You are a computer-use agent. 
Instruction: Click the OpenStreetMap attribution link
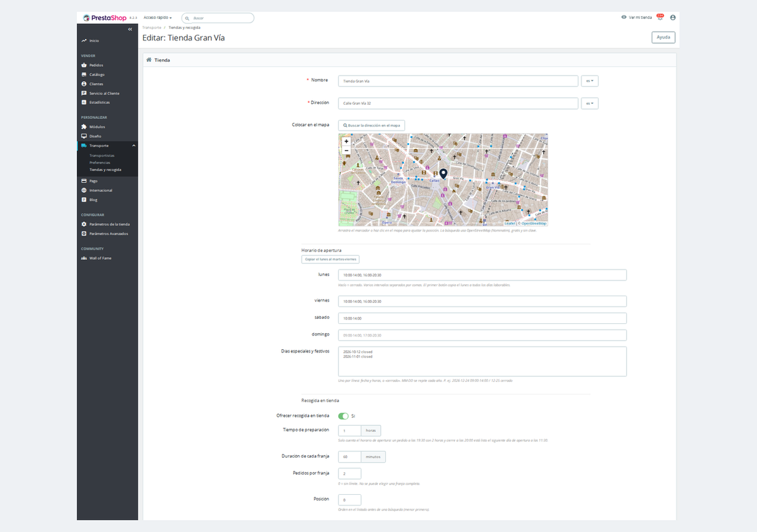pos(534,224)
